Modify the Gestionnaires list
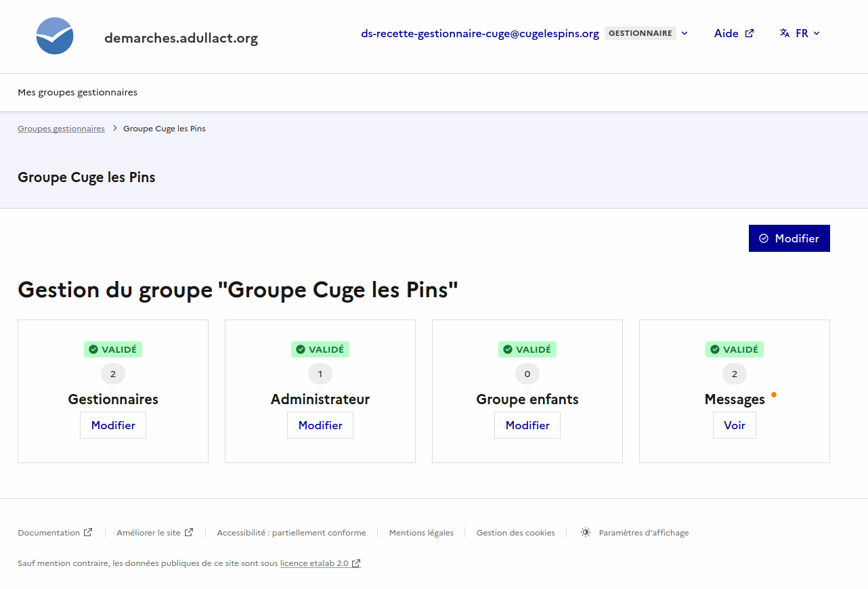Image resolution: width=868 pixels, height=589 pixels. coord(113,425)
